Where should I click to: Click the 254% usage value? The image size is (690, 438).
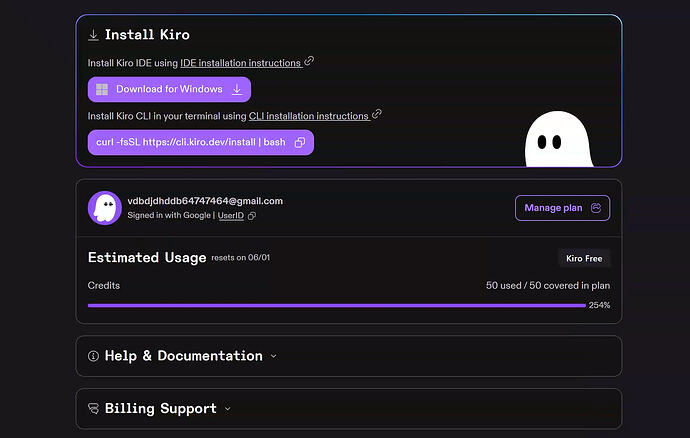click(x=599, y=305)
